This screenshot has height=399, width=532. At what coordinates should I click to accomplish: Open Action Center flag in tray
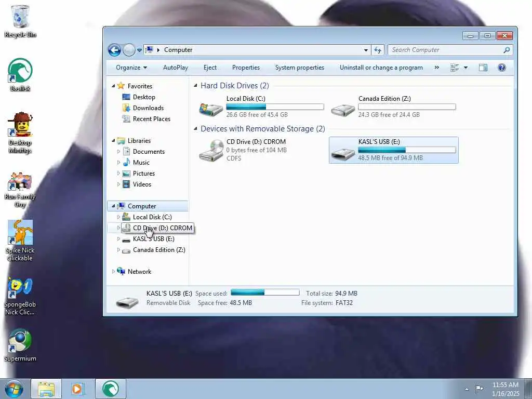[478, 389]
